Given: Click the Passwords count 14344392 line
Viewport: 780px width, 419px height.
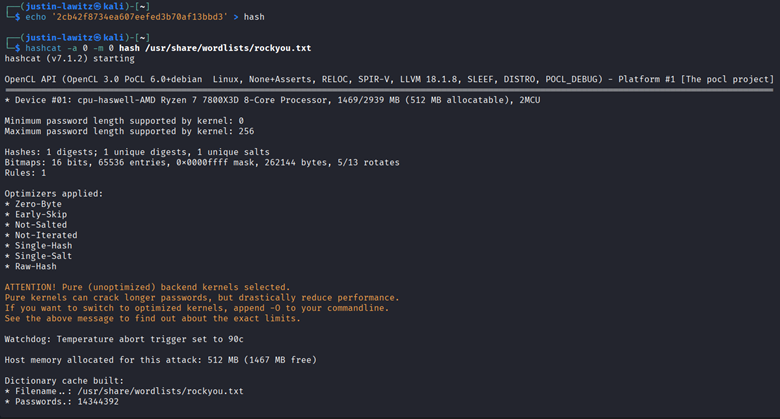Looking at the screenshot, I should pyautogui.click(x=62, y=401).
